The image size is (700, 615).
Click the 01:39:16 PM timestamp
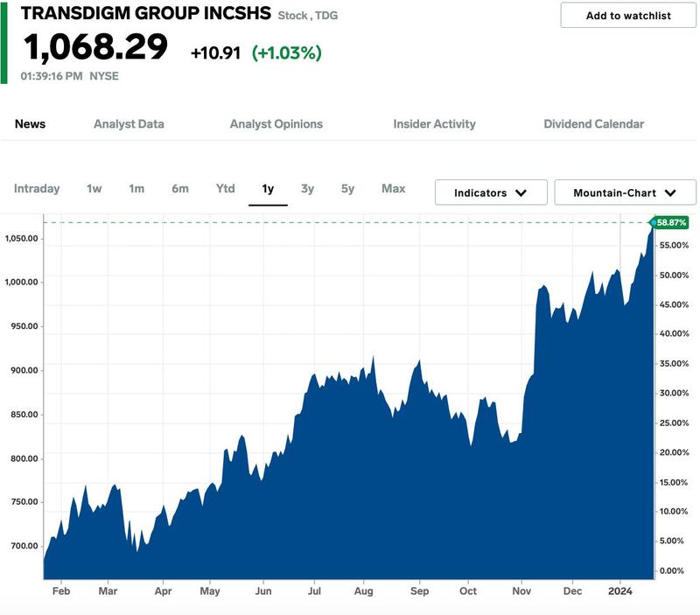[x=52, y=76]
